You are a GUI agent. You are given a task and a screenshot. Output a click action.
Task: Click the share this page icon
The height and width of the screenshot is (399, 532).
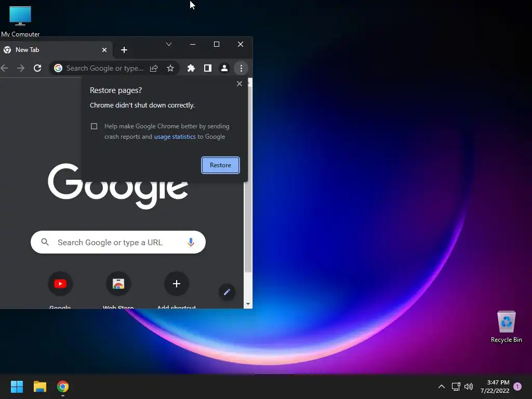tap(154, 68)
